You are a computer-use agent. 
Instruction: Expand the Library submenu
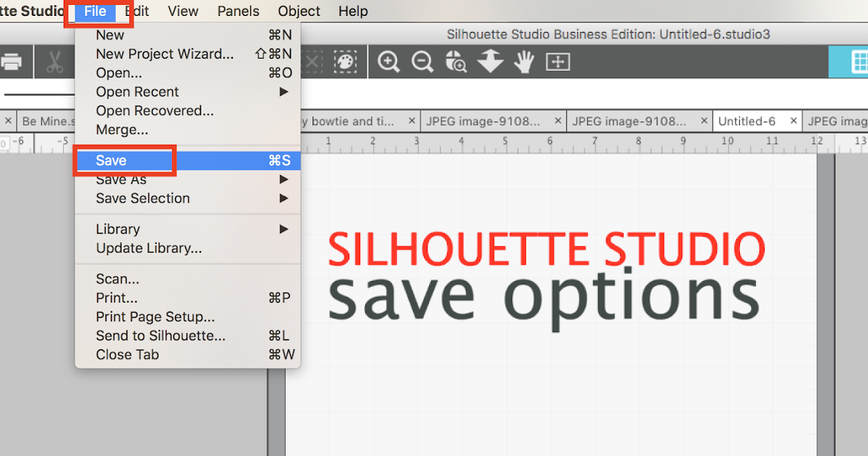pos(118,229)
